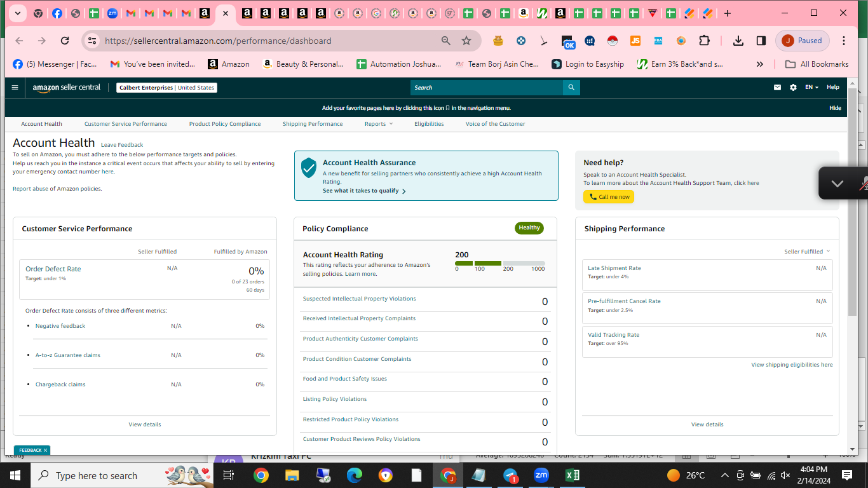
Task: View details under Shipping Performance
Action: [x=707, y=424]
